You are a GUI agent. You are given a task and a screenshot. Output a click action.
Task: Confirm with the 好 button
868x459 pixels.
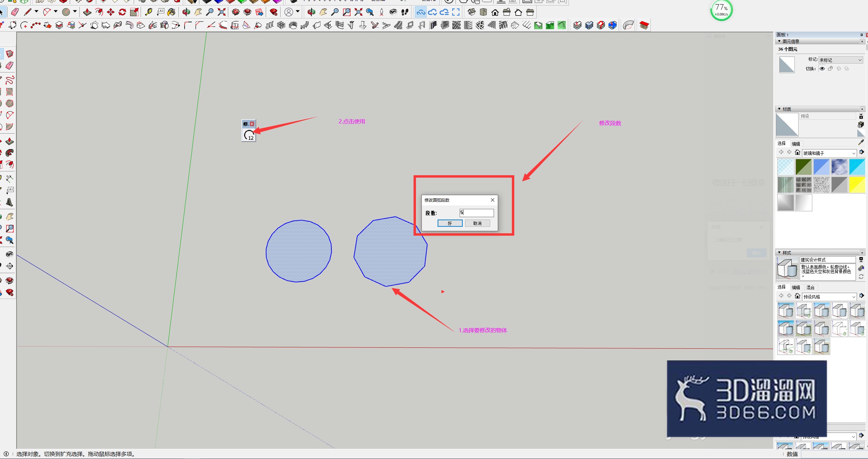point(450,223)
